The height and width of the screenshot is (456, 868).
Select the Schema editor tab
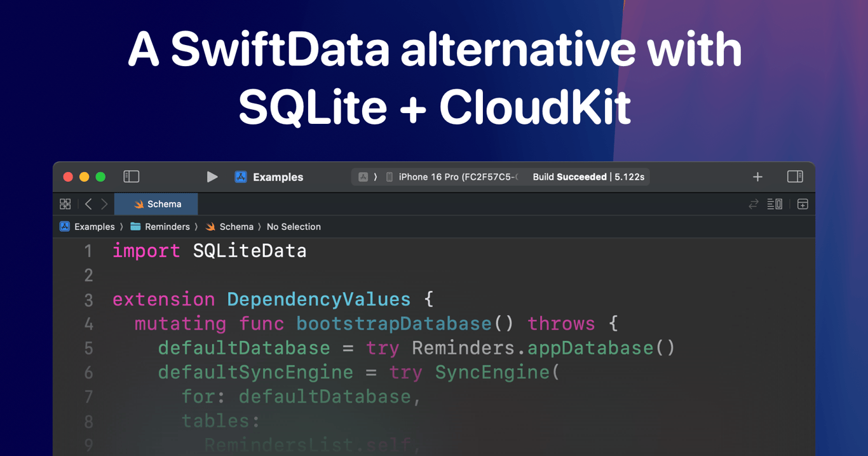156,204
